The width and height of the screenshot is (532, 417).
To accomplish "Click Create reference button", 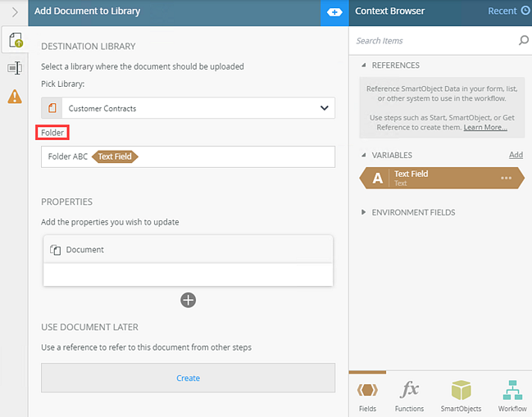I will click(189, 378).
